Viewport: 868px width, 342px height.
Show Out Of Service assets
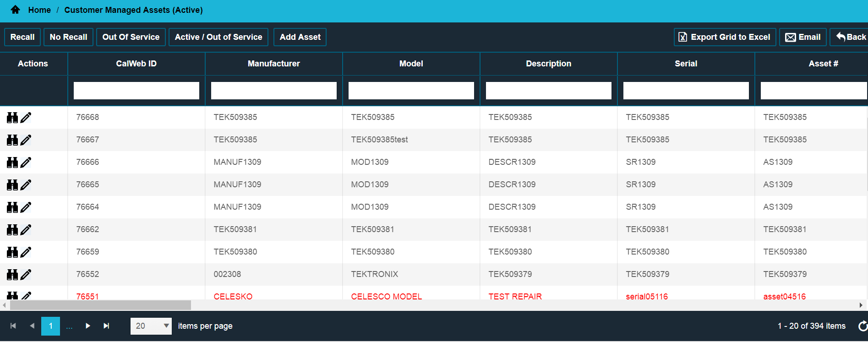pos(131,37)
